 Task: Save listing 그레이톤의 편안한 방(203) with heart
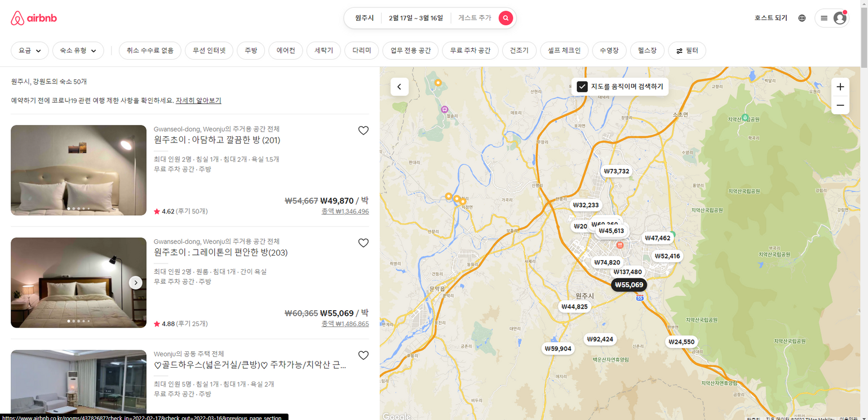coord(364,243)
